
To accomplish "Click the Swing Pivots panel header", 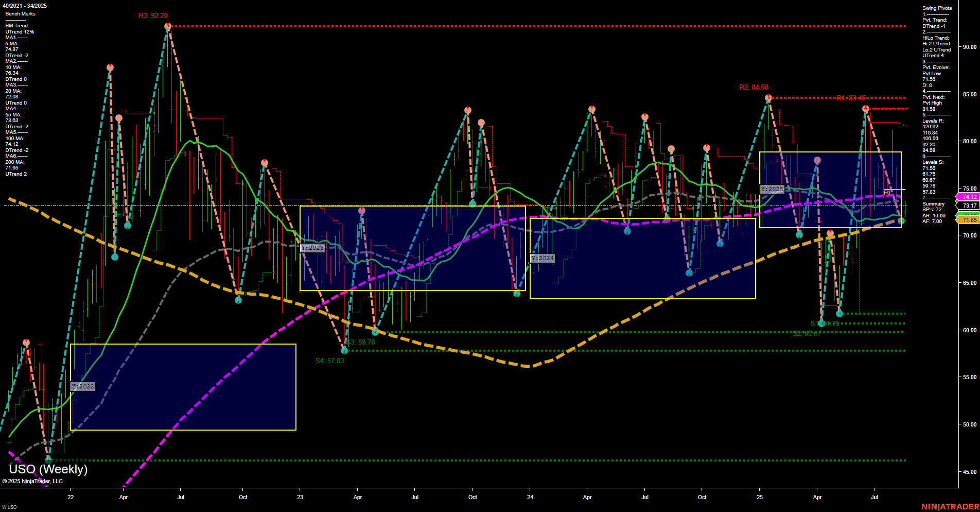I will (x=937, y=8).
